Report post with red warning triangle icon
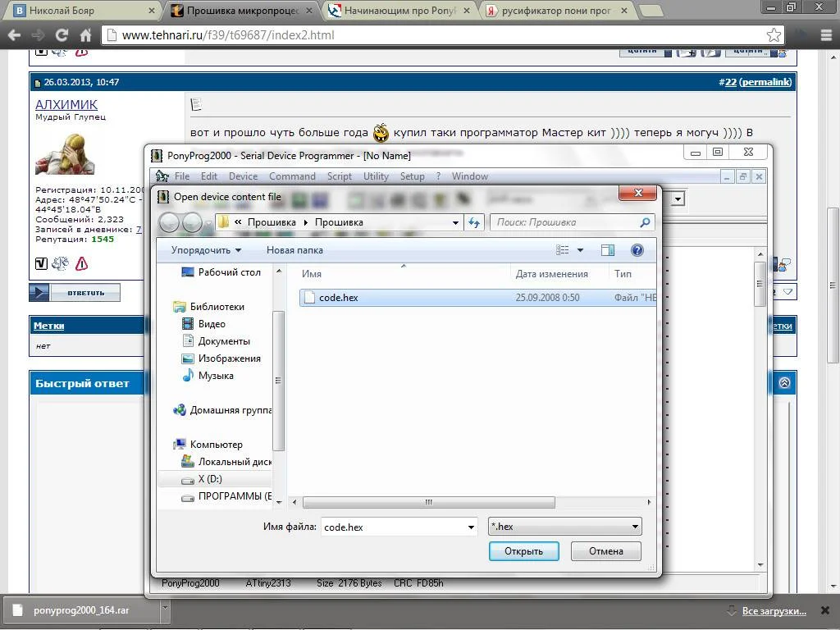This screenshot has height=630, width=840. (81, 263)
